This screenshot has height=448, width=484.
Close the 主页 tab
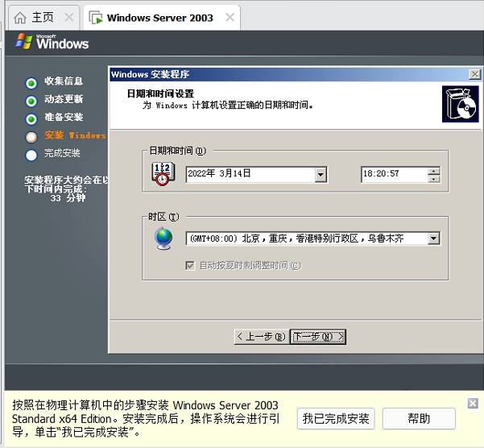click(69, 17)
